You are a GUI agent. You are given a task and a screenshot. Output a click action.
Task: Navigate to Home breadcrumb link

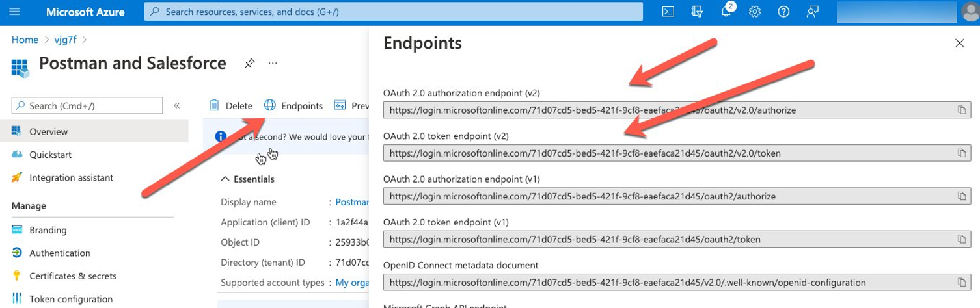(25, 40)
